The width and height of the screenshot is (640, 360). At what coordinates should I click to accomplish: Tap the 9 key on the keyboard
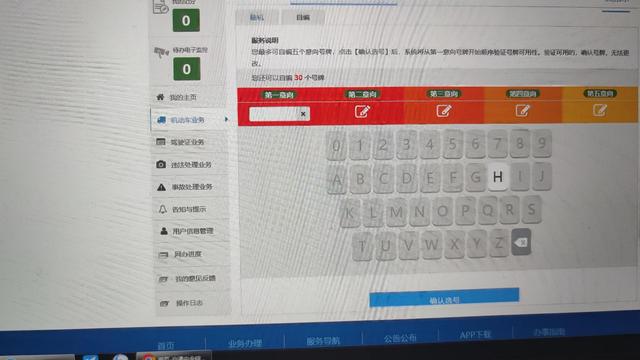(542, 142)
